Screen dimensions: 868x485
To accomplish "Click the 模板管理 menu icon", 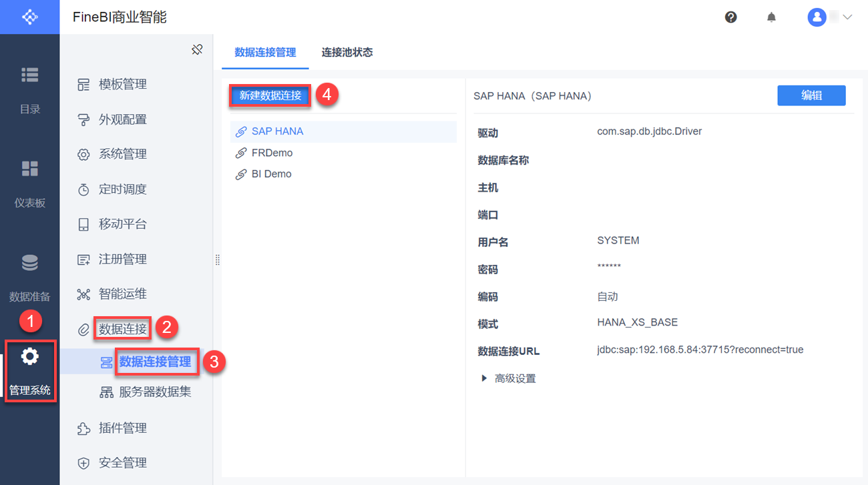I will (83, 85).
